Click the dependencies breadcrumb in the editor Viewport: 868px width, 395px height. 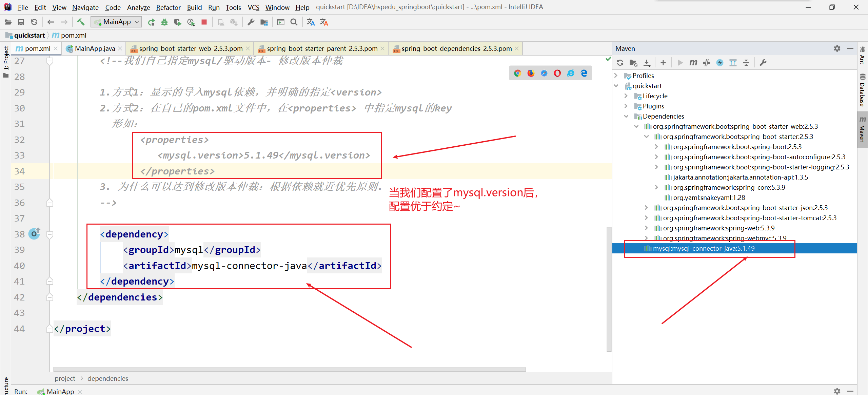point(107,378)
